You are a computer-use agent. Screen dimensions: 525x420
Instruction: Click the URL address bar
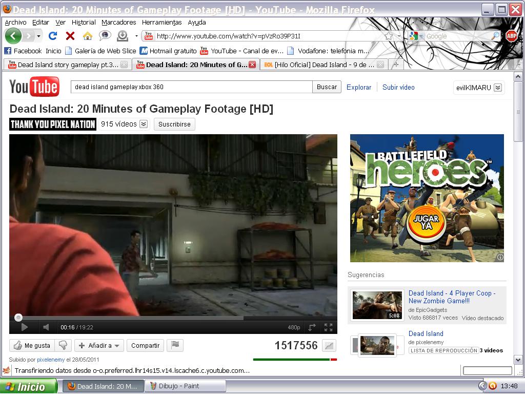click(268, 36)
